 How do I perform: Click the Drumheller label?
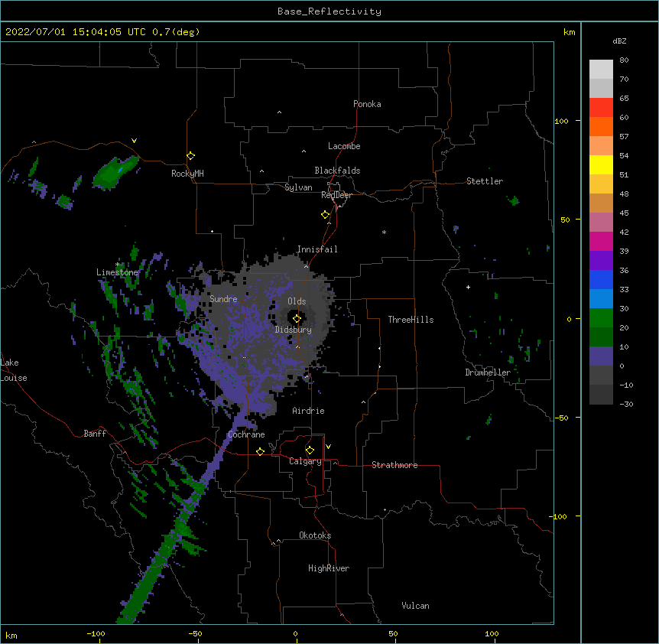click(488, 372)
